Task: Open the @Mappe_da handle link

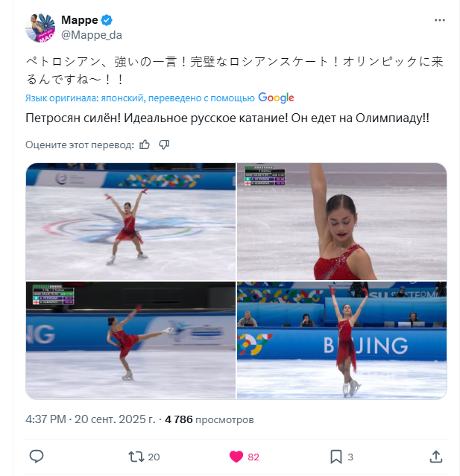Action: (x=92, y=35)
